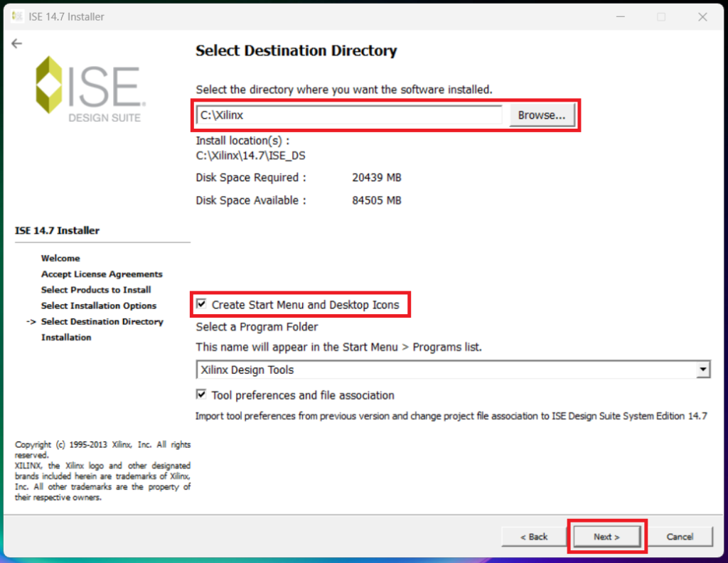Click the Next > button
Image resolution: width=728 pixels, height=563 pixels.
pyautogui.click(x=607, y=537)
